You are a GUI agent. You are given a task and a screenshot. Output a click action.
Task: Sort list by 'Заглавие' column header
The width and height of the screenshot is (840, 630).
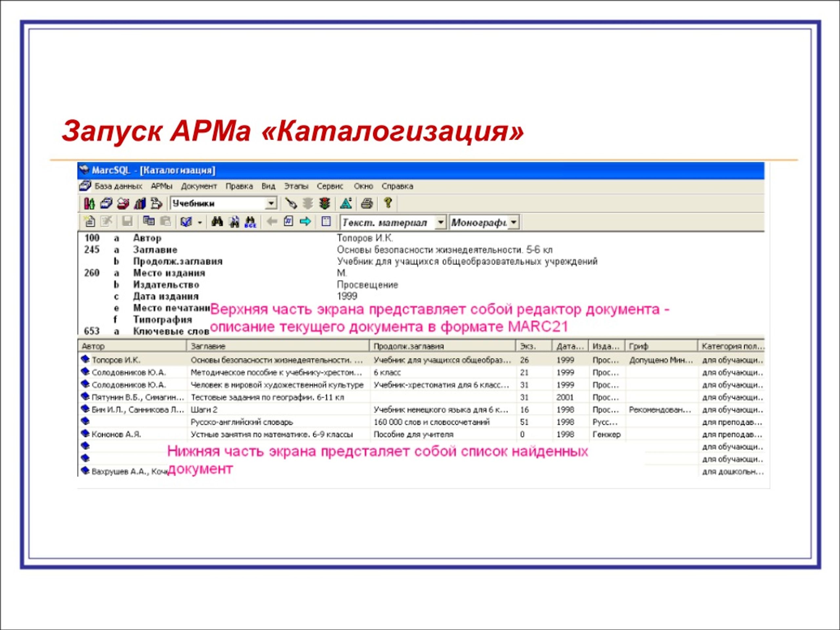[x=278, y=346]
